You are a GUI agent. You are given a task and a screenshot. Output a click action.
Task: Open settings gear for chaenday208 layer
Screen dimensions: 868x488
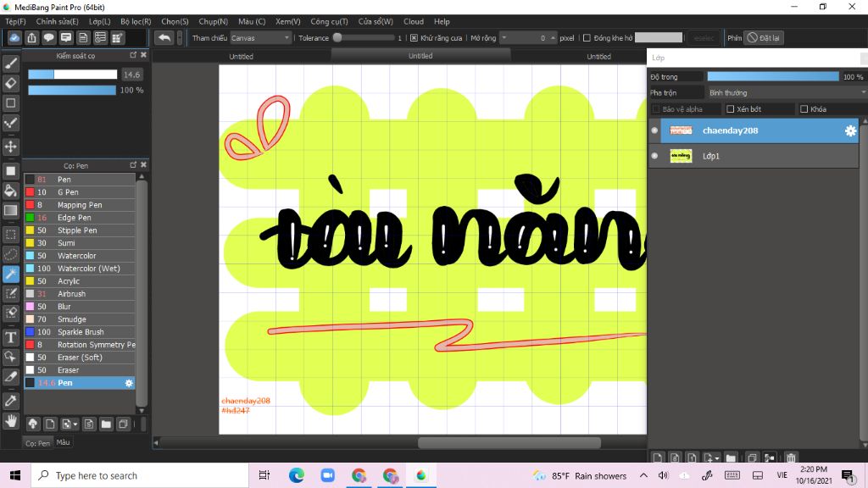click(850, 130)
